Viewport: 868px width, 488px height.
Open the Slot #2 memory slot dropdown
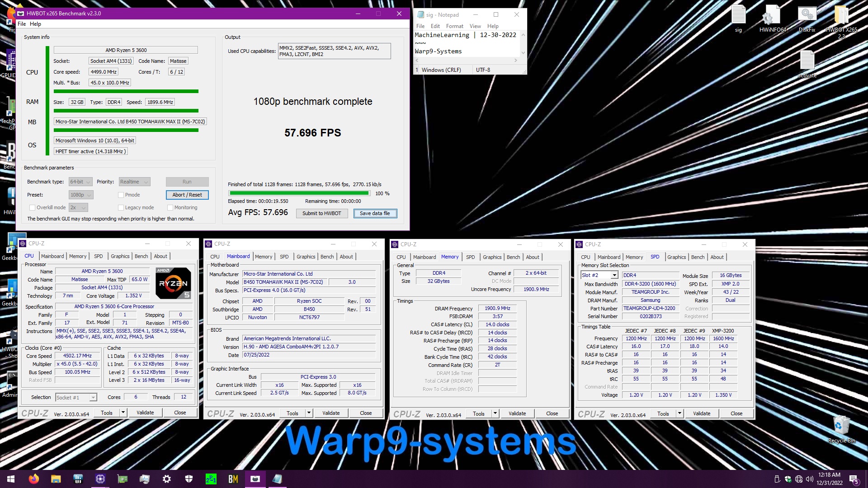click(599, 275)
